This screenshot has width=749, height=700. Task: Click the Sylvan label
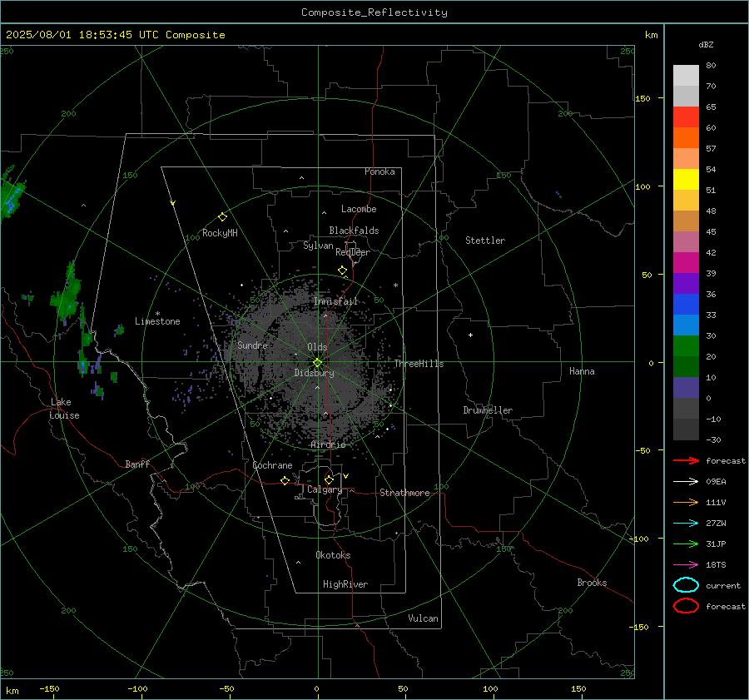pos(318,246)
